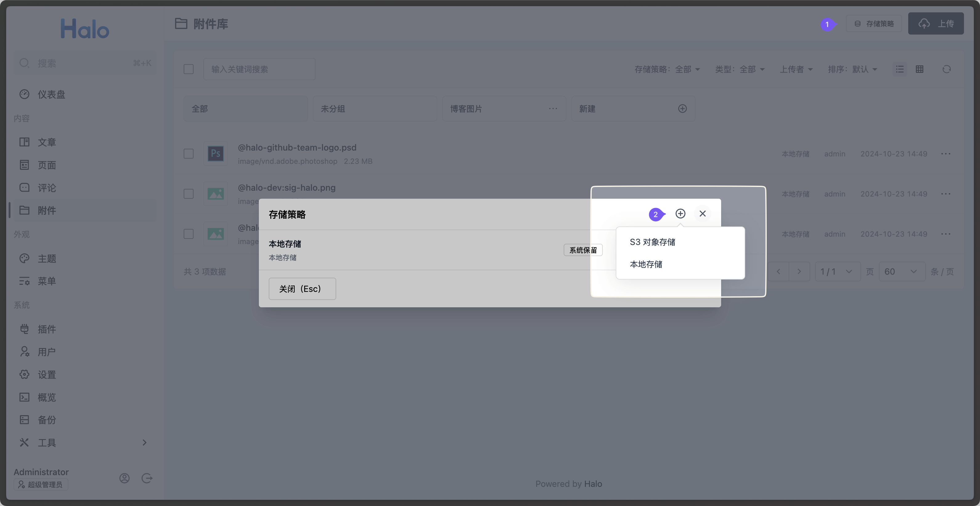This screenshot has width=980, height=506.
Task: Switch to the 博客图片 group tab
Action: 466,109
